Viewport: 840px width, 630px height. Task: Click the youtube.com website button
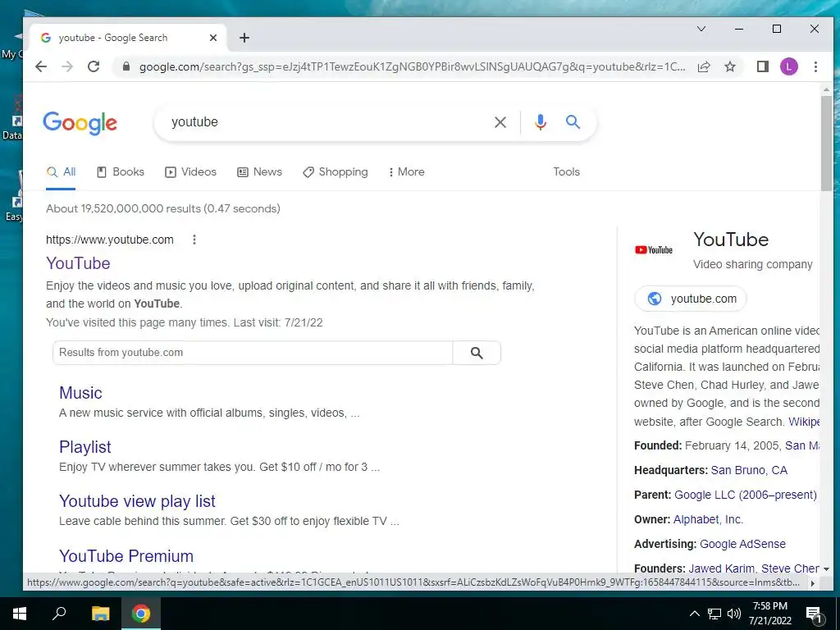pos(691,299)
